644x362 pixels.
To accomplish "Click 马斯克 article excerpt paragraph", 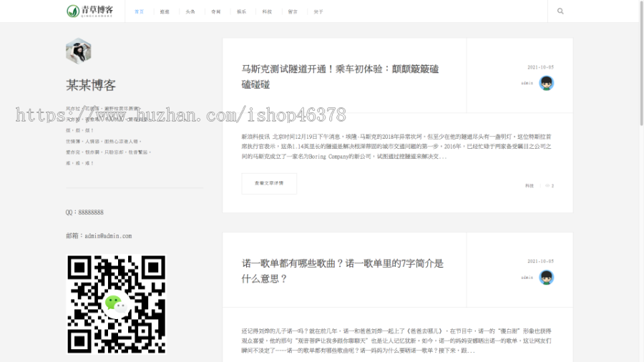I will [396, 147].
